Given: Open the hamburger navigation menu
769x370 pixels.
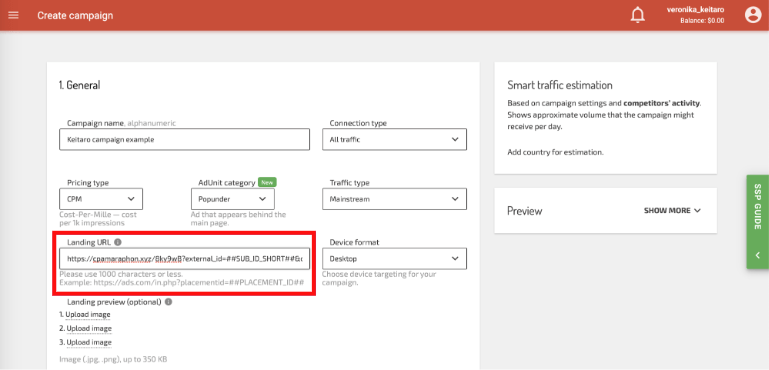Looking at the screenshot, I should pos(13,15).
